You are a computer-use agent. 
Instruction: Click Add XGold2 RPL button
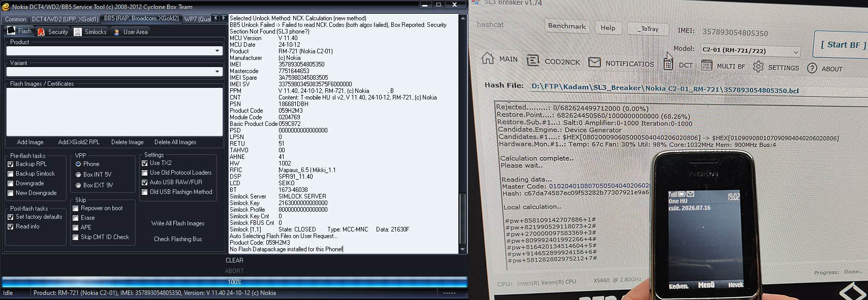(x=79, y=142)
